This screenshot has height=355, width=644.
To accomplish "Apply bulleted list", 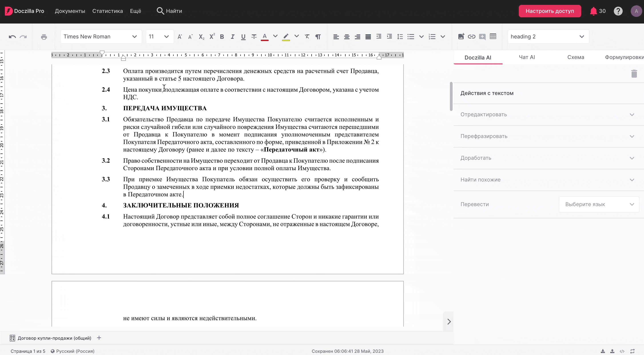I will (x=411, y=37).
